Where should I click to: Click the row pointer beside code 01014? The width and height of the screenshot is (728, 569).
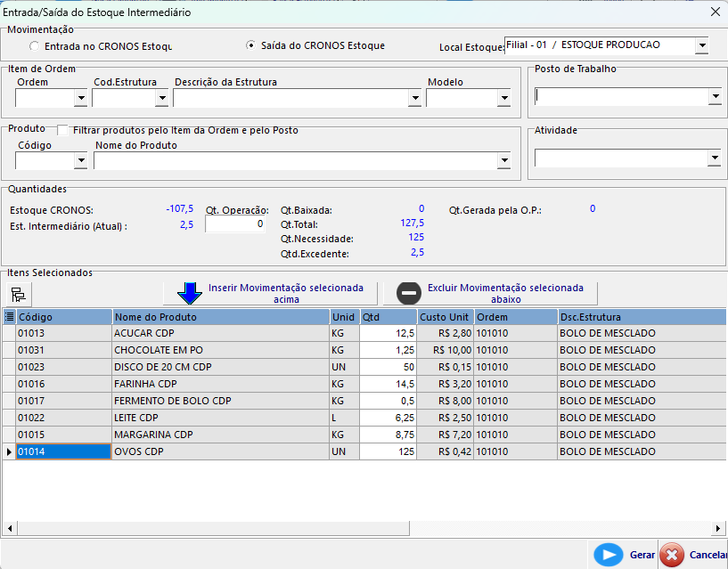(9, 452)
